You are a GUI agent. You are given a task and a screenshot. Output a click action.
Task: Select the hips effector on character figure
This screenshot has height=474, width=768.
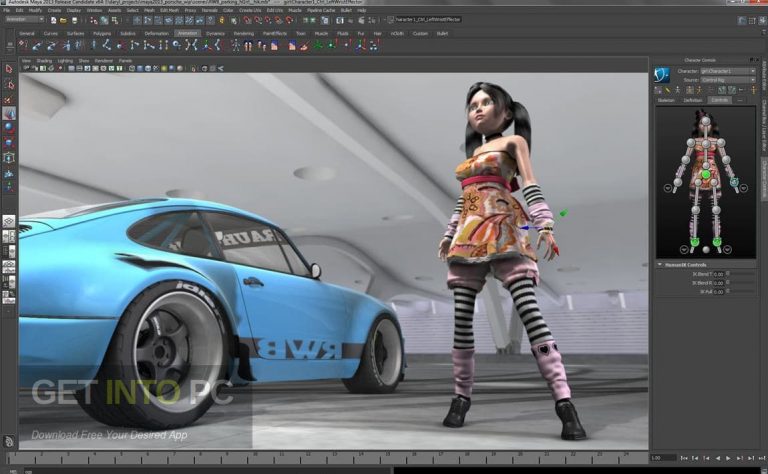point(705,174)
